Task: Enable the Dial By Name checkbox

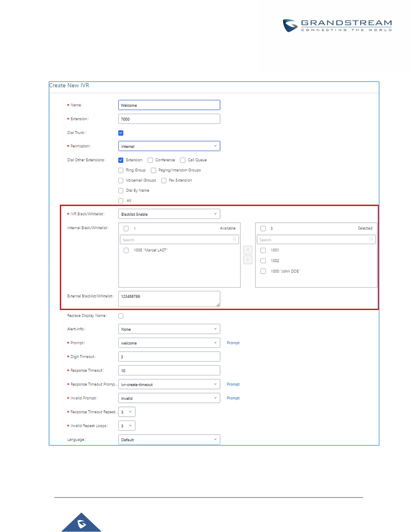Action: [x=121, y=190]
